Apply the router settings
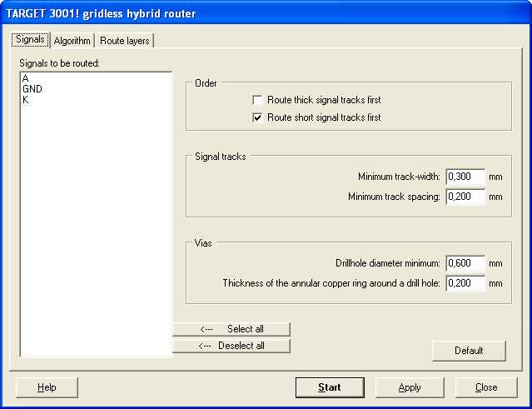Image resolution: width=532 pixels, height=409 pixels. tap(410, 387)
